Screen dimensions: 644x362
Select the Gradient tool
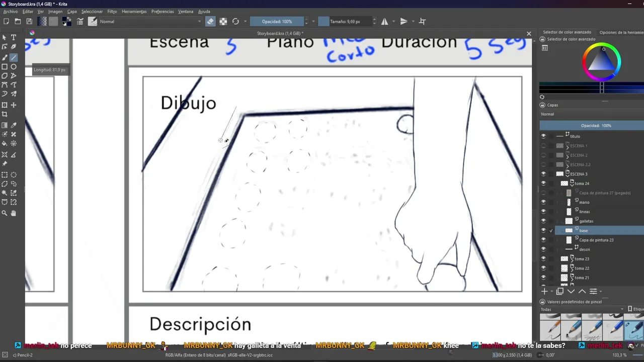tap(5, 125)
